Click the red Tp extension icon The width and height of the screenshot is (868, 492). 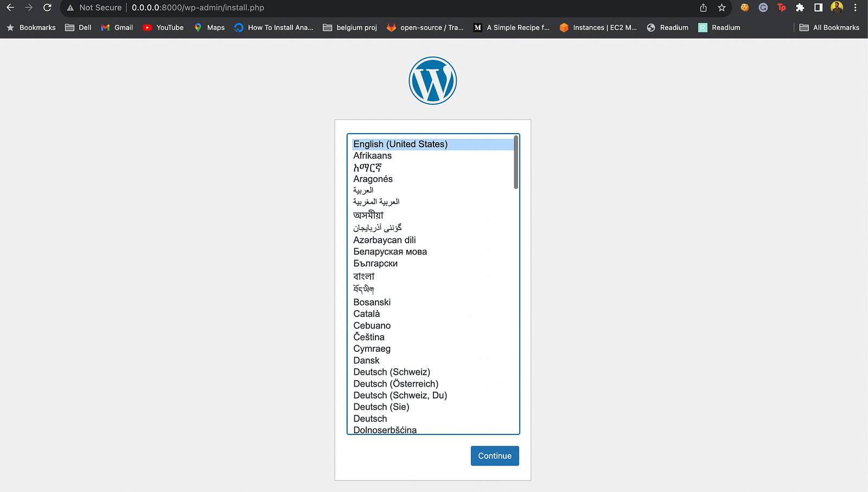(x=782, y=8)
